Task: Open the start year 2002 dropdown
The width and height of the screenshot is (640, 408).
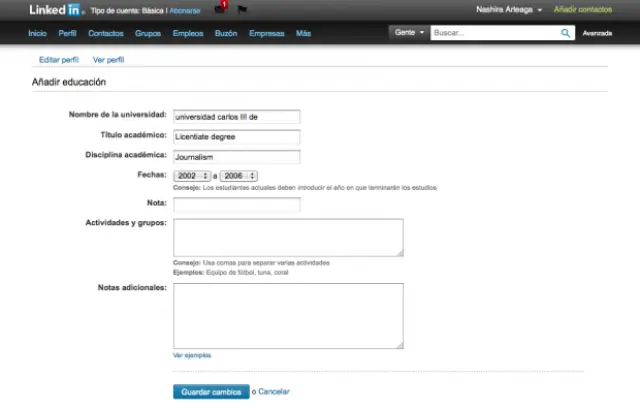Action: pos(190,175)
